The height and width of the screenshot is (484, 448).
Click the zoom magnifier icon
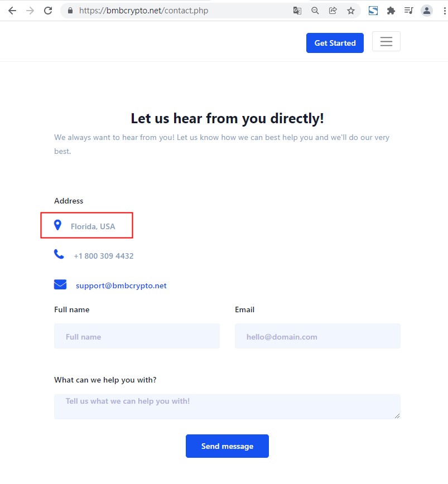(x=315, y=11)
